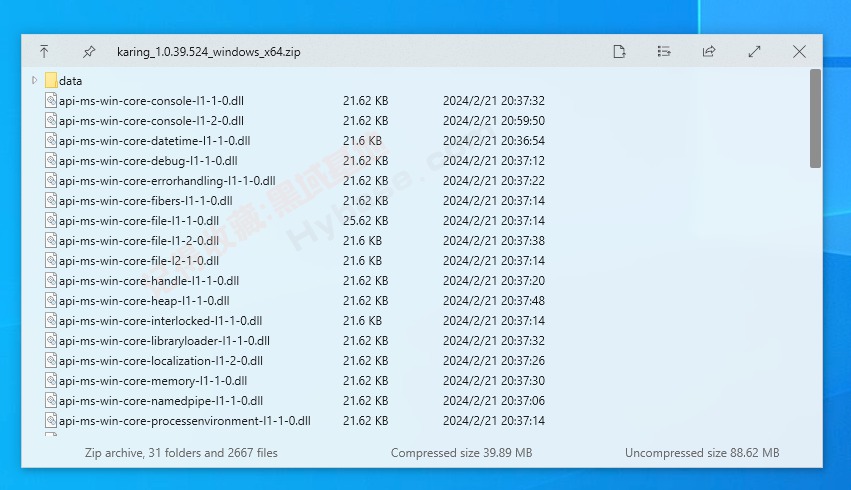Click the api-ms-win-core-processenvironment-l1-1-0.dll file icon

[51, 421]
